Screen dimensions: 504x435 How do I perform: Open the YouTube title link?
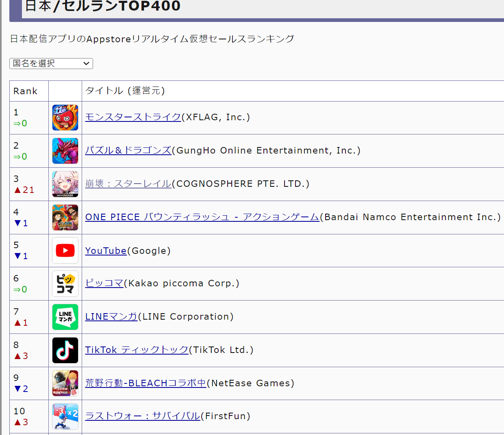pos(106,251)
